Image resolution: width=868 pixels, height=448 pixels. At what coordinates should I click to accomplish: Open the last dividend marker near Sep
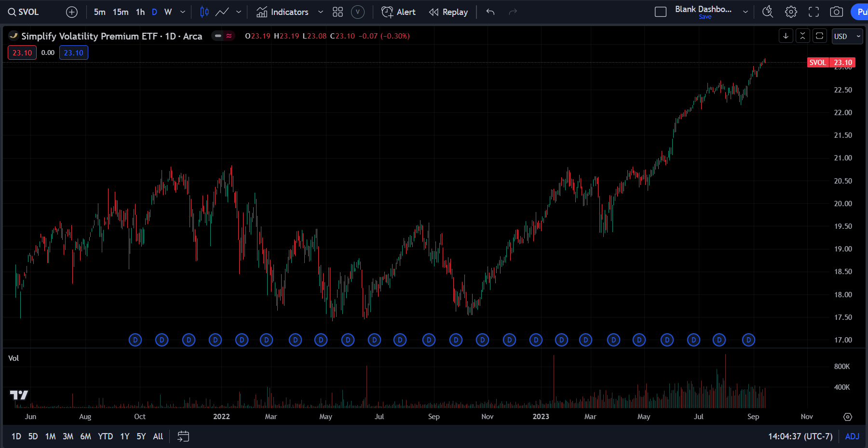click(748, 340)
